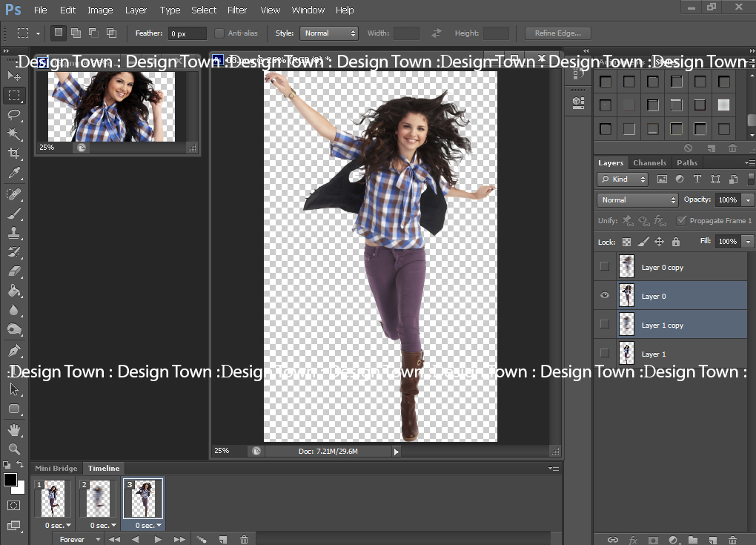Select the Magic Wand tool
The height and width of the screenshot is (545, 756).
(x=14, y=133)
